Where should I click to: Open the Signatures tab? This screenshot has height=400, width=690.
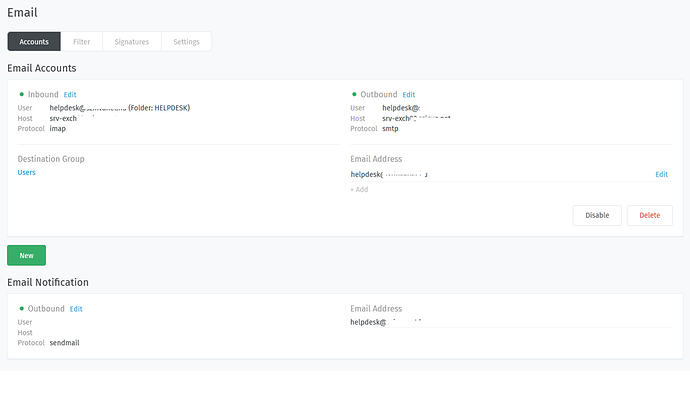click(x=132, y=42)
